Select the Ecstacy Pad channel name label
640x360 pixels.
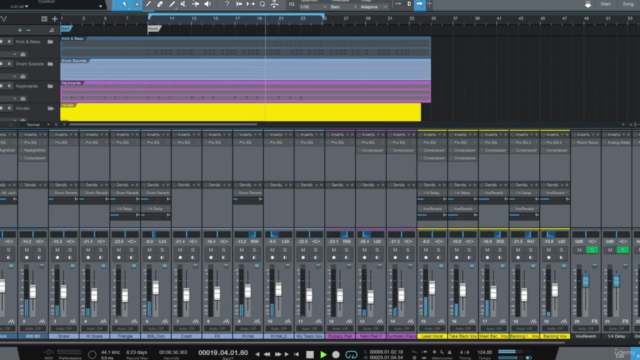(340, 336)
